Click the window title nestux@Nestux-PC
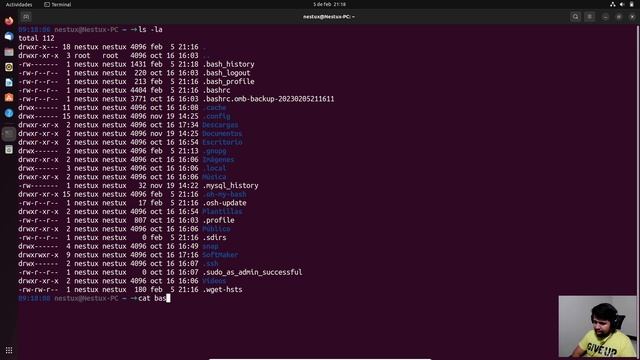 coord(329,17)
